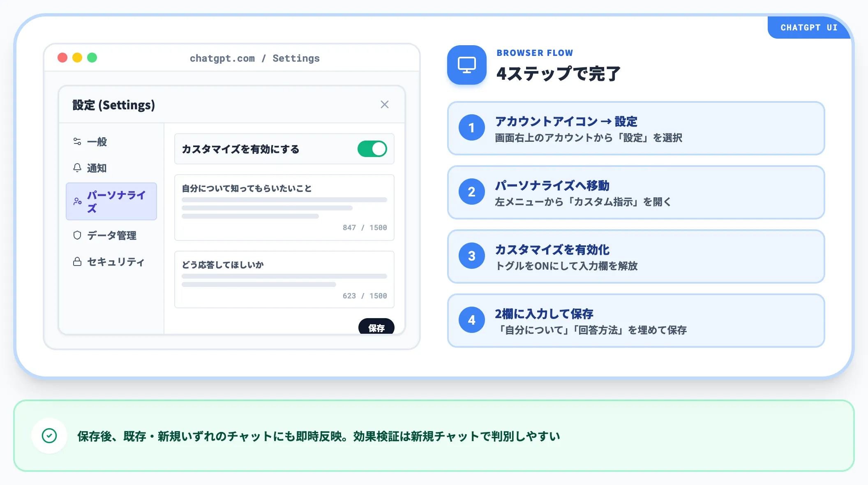Image resolution: width=868 pixels, height=485 pixels.
Task: Click the 画面右上のアカウントから「設定」を選択 description
Action: point(589,138)
